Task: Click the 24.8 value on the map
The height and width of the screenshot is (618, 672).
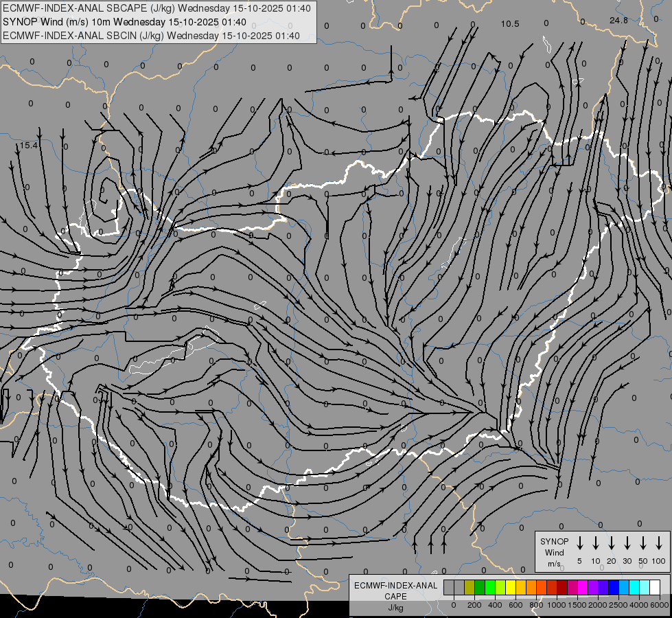Action: click(618, 20)
